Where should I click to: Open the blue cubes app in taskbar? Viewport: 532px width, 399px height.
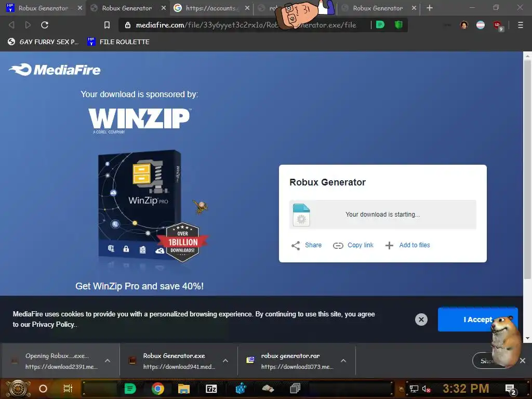[241, 389]
